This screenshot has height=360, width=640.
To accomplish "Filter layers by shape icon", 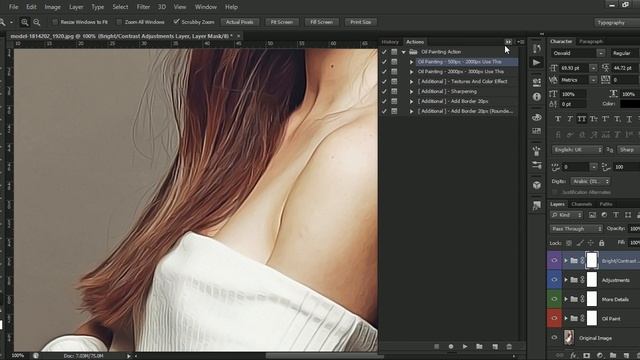I will point(628,215).
